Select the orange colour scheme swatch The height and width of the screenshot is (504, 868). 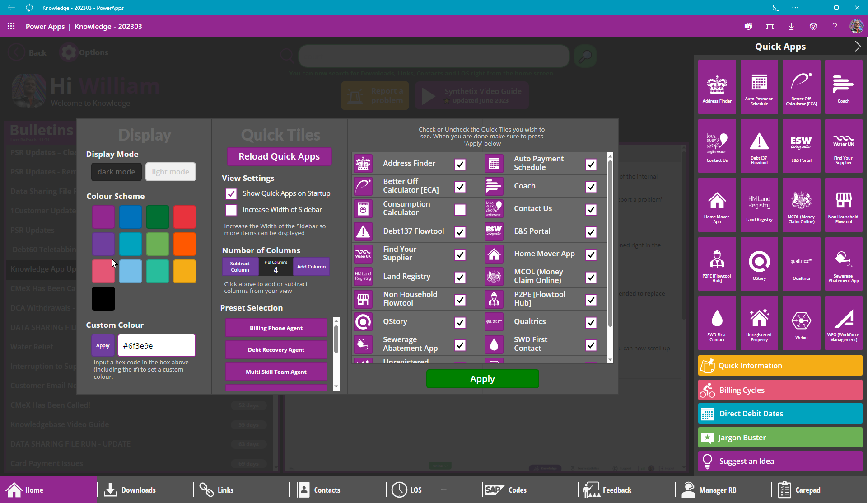coord(185,244)
